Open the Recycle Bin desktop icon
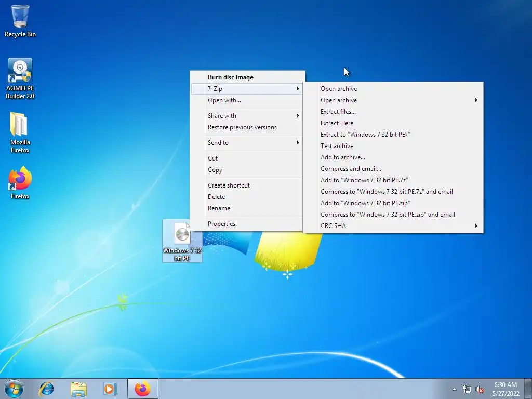Viewport: 532px width, 399px height. tap(20, 20)
